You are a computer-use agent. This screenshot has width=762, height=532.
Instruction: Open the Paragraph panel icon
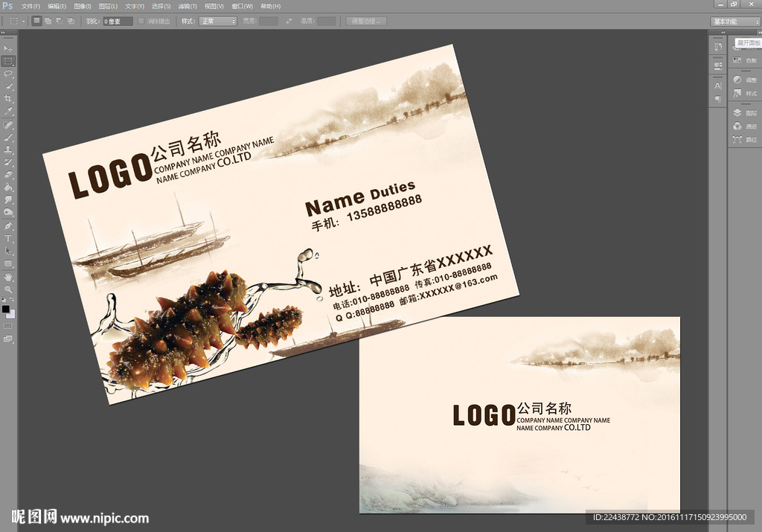point(718,99)
